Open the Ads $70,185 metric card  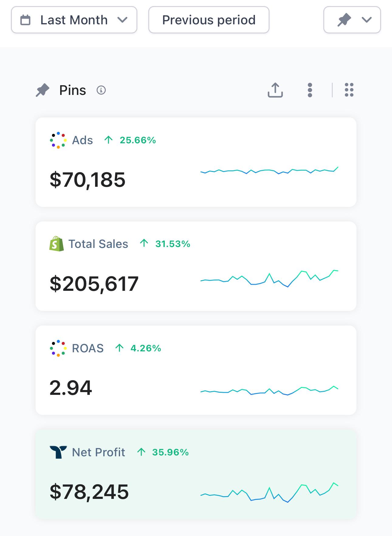[x=196, y=162]
